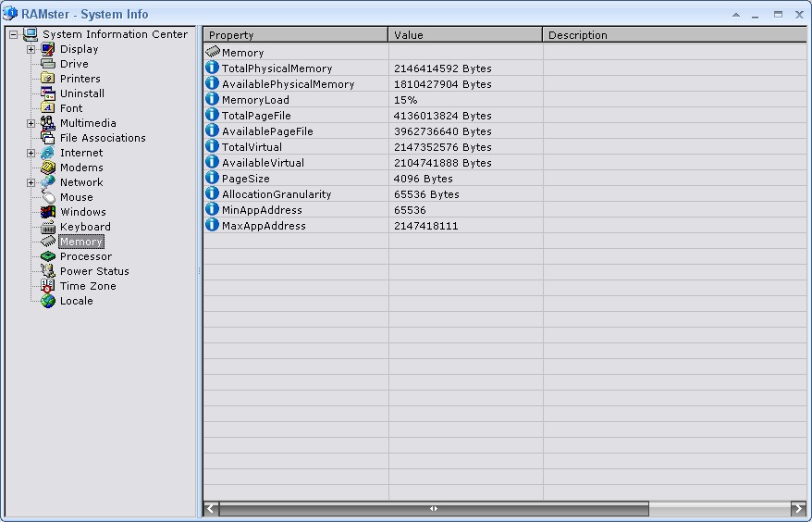Click the info icon beside MemoryLoad
Viewport: 812px width, 522px height.
tap(212, 98)
